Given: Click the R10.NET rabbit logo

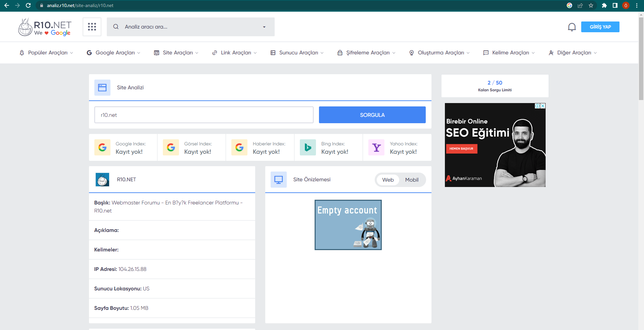Looking at the screenshot, I should pyautogui.click(x=45, y=27).
